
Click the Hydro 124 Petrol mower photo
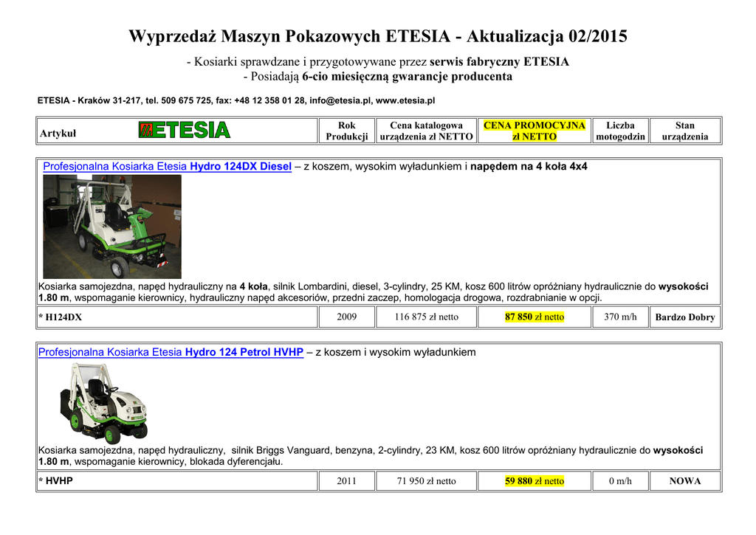pos(103,402)
